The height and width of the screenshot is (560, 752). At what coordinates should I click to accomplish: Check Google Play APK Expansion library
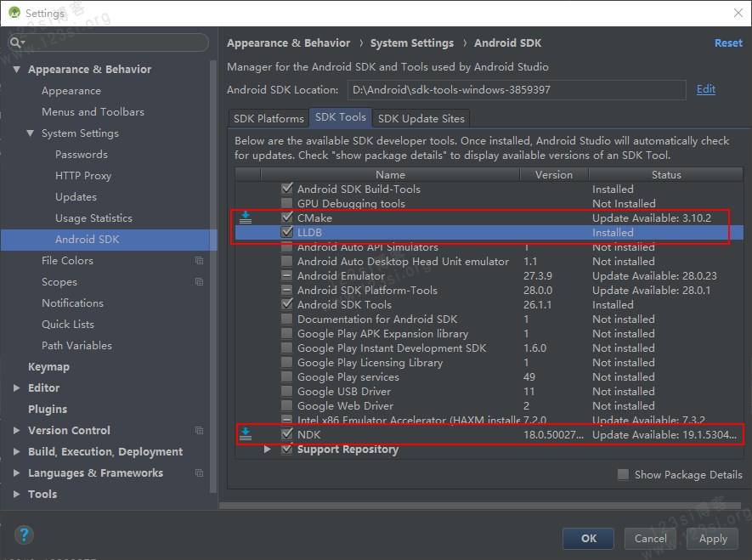(x=287, y=333)
